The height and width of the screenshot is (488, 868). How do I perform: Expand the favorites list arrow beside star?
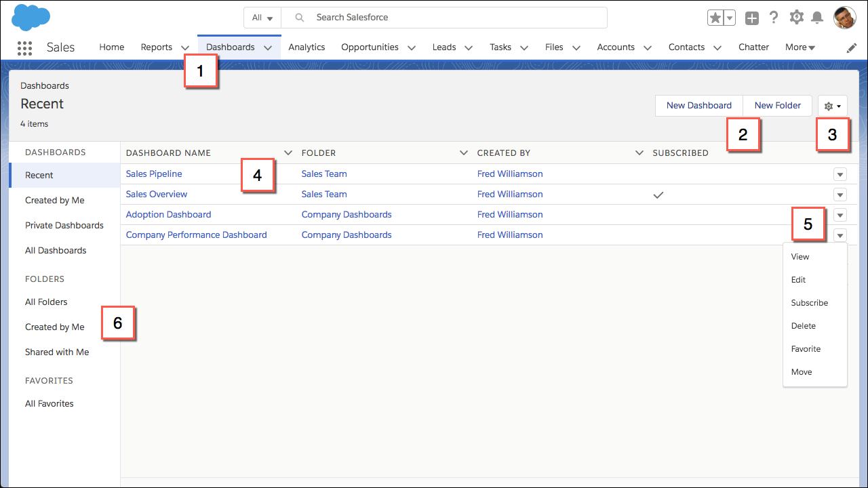point(730,18)
